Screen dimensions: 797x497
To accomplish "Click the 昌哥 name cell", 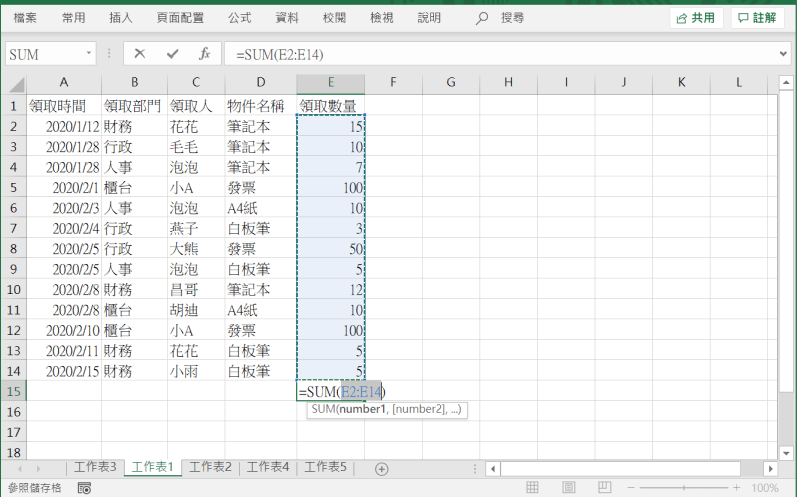I will [196, 290].
